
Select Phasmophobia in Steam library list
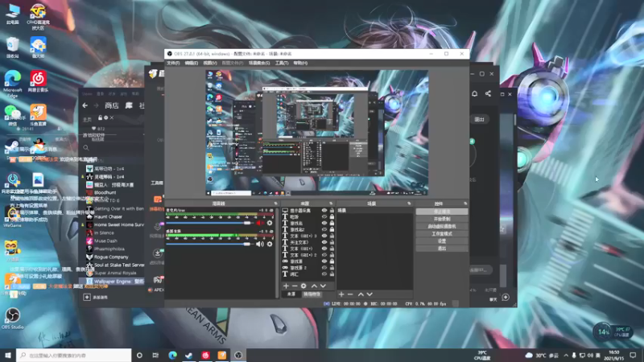(109, 249)
